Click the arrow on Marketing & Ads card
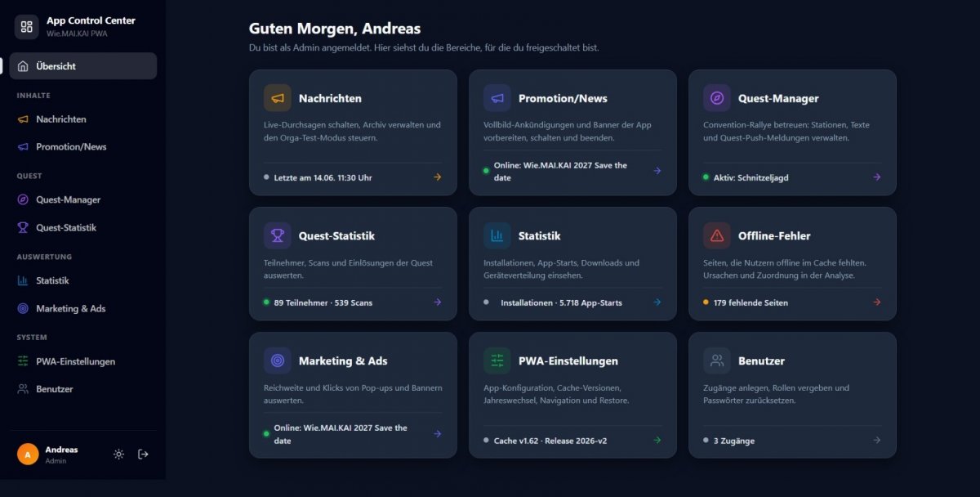This screenshot has width=980, height=497. pos(437,434)
